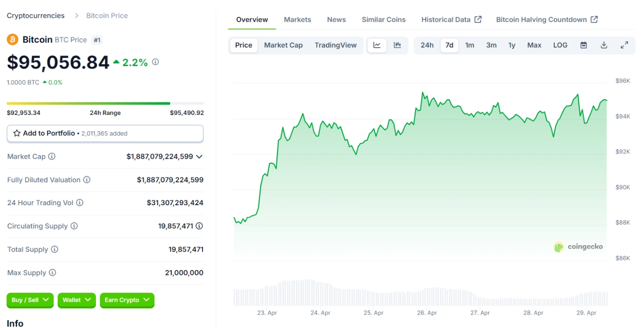Open the price change info icon next to 2.2%
Image resolution: width=644 pixels, height=328 pixels.
coord(155,62)
